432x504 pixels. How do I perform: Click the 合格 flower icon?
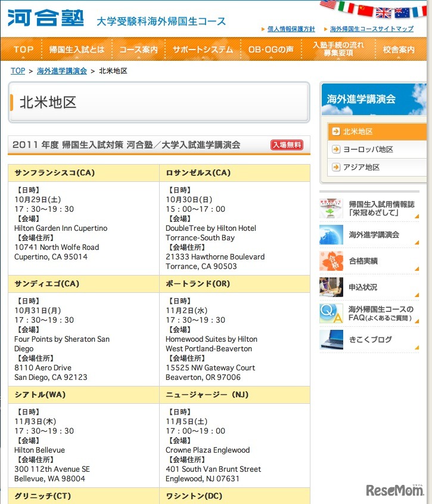(x=331, y=261)
